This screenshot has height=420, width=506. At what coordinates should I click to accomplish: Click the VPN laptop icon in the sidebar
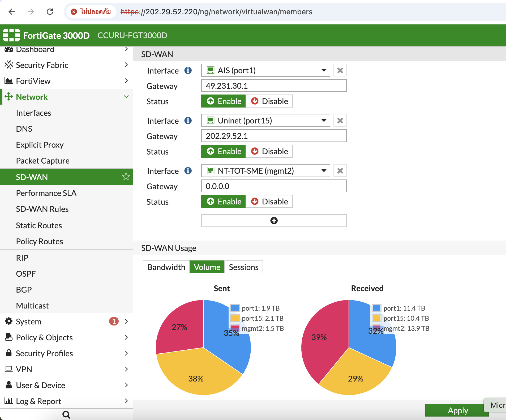pyautogui.click(x=9, y=369)
